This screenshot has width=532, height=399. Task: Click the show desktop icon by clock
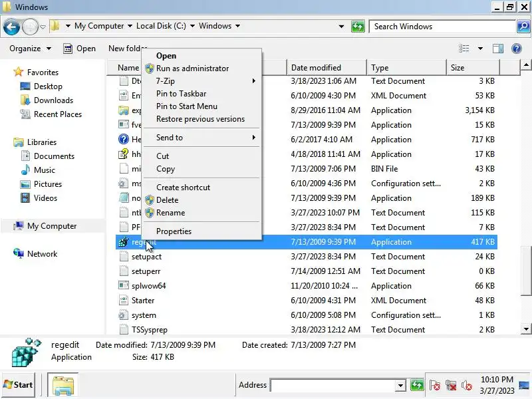tap(524, 386)
